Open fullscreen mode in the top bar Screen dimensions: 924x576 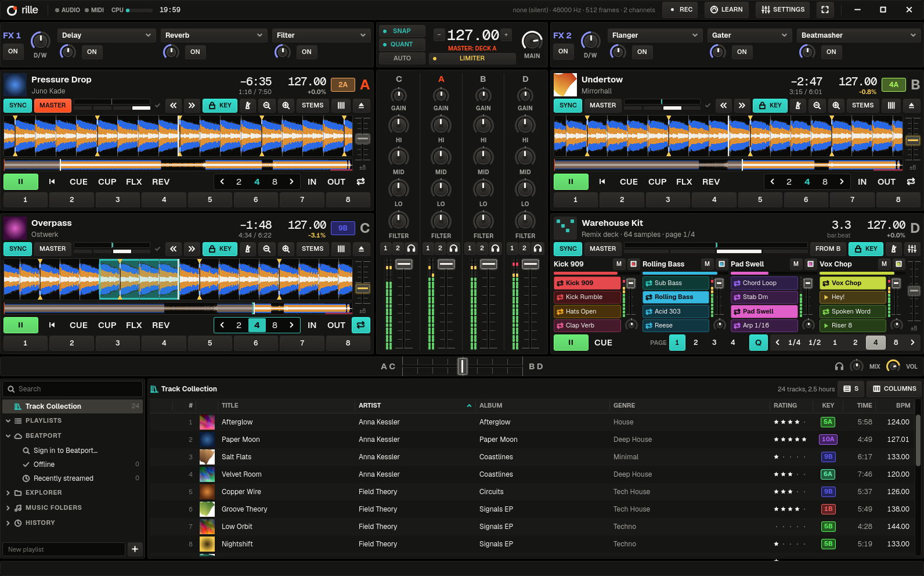pyautogui.click(x=825, y=10)
